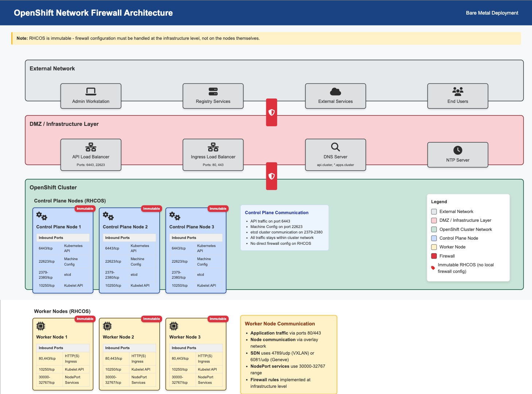The image size is (532, 394).
Task: Click 'Machine Config on port 22623' bullet
Action: (276, 227)
